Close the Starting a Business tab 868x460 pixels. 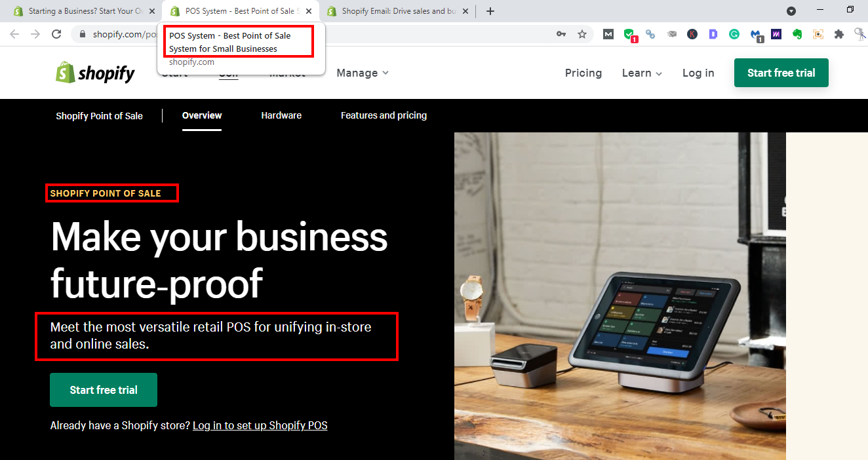pyautogui.click(x=152, y=11)
